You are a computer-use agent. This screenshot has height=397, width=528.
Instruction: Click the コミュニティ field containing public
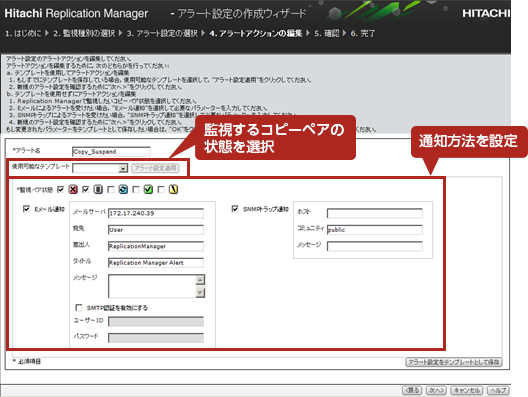(375, 230)
